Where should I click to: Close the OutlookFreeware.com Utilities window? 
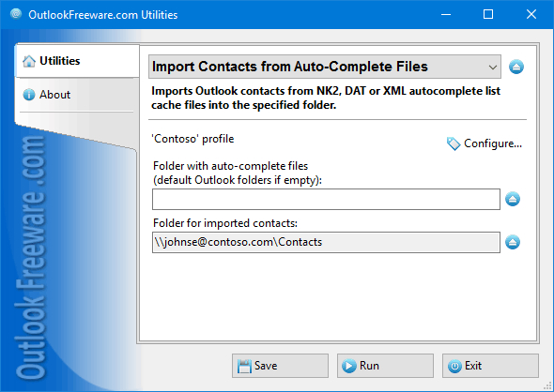531,14
